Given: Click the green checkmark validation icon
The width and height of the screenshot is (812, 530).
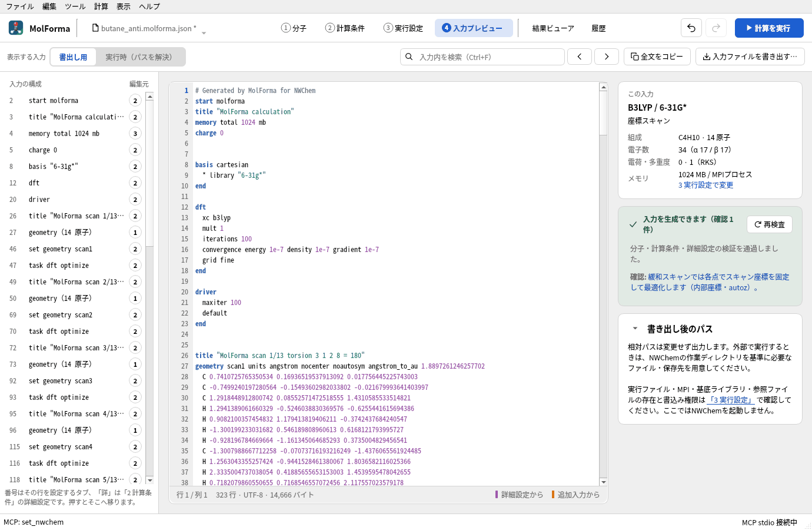Looking at the screenshot, I should 633,224.
